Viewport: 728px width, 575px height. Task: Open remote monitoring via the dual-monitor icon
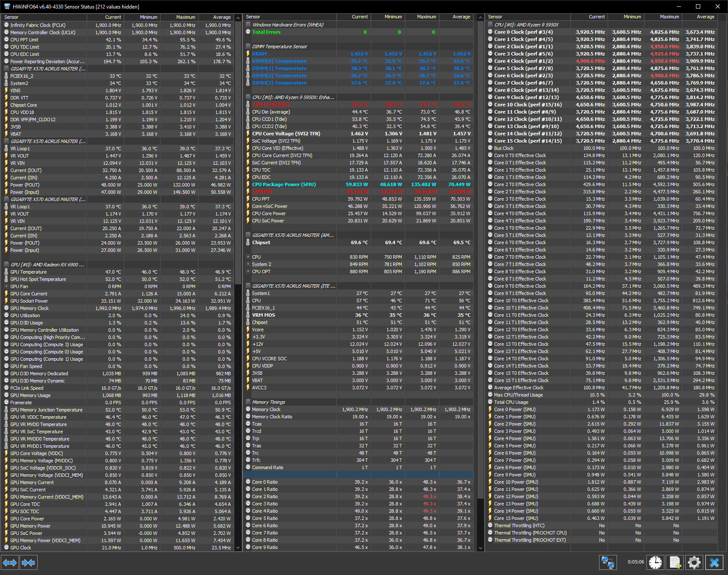click(x=608, y=562)
